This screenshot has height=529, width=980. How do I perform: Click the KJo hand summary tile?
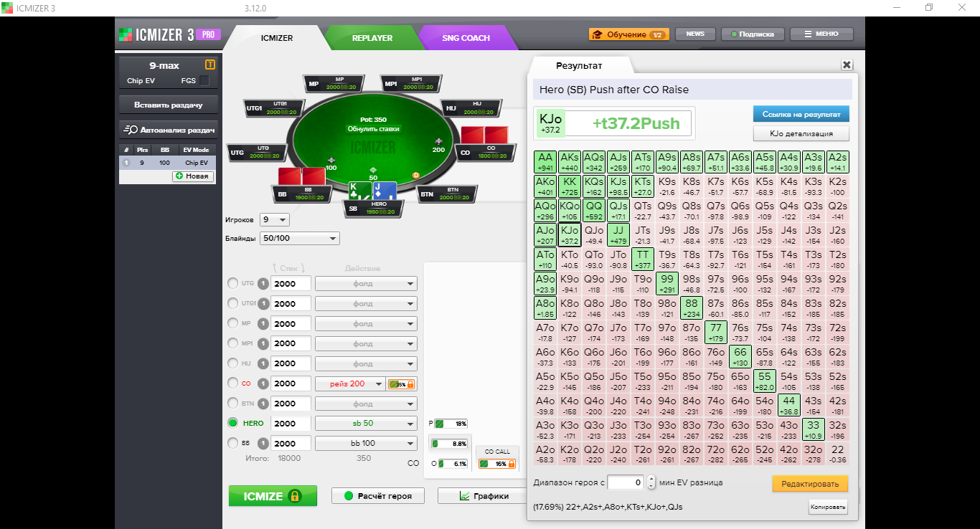(x=550, y=123)
